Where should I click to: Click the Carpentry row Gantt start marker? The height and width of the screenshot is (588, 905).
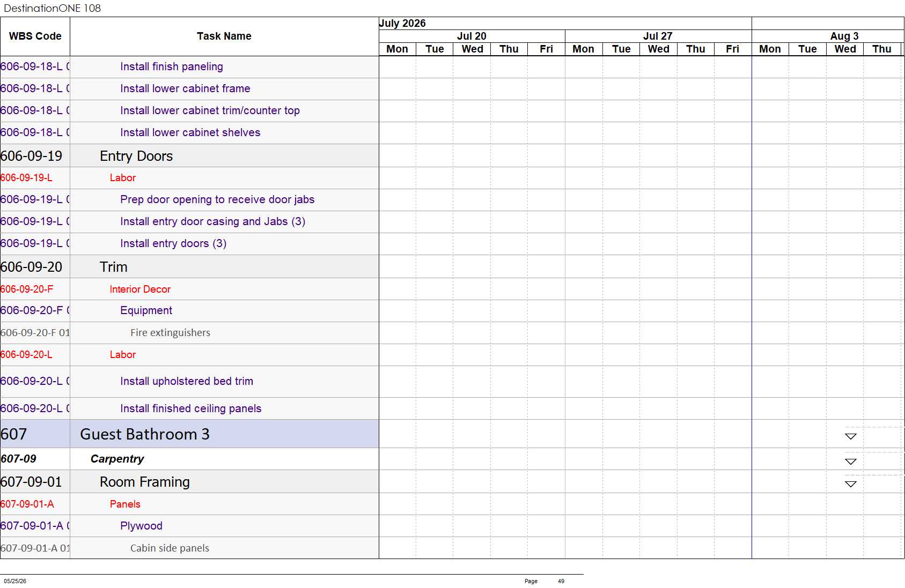[850, 462]
